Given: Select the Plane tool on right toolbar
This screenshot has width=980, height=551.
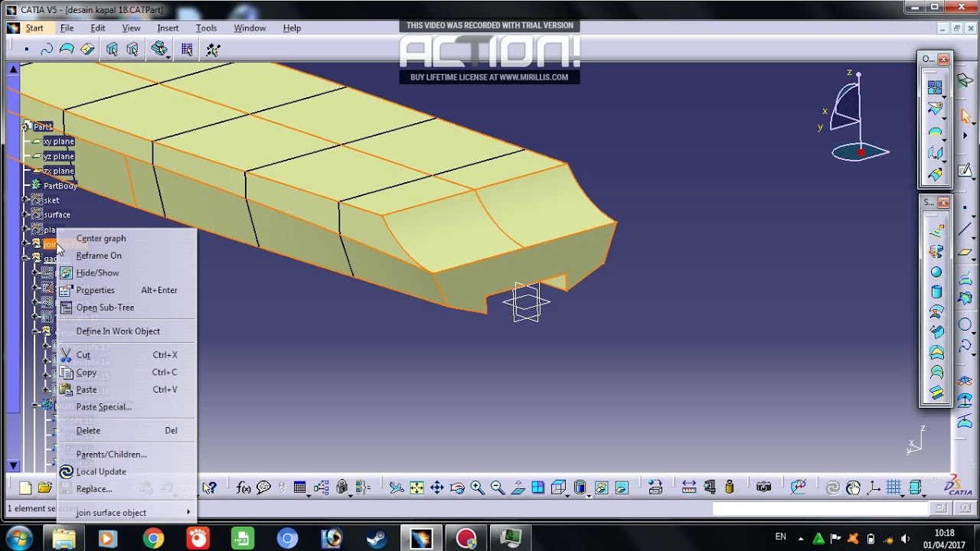Looking at the screenshot, I should coord(965,253).
